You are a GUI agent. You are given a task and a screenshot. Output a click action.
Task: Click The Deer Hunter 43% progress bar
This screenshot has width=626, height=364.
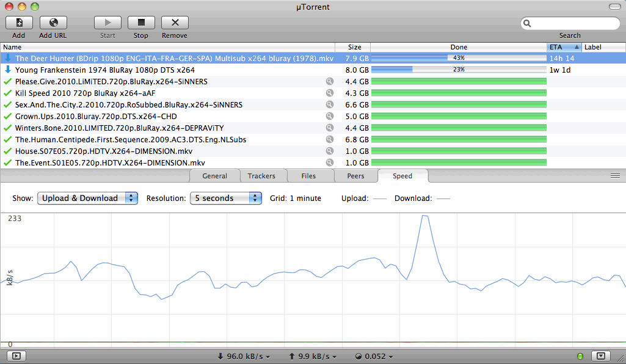click(x=459, y=58)
